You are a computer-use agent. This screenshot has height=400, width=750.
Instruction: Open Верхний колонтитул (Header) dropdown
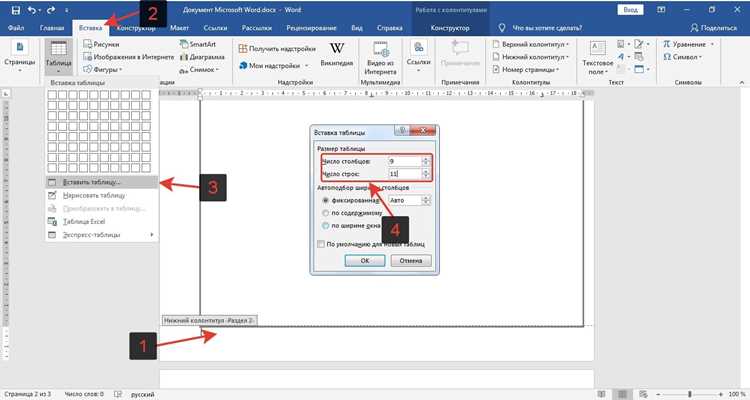[531, 44]
